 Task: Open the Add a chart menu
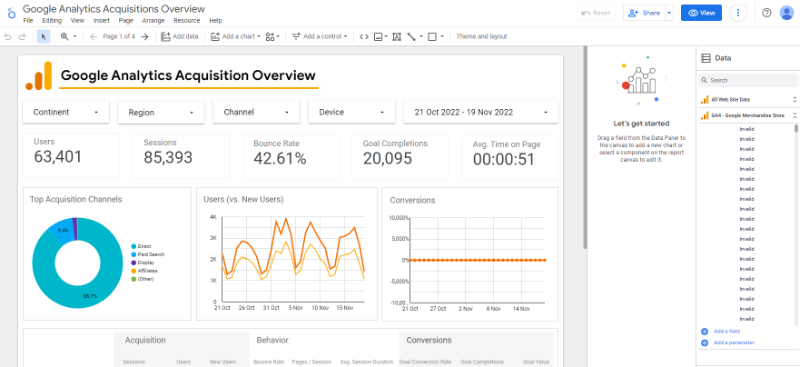point(235,37)
